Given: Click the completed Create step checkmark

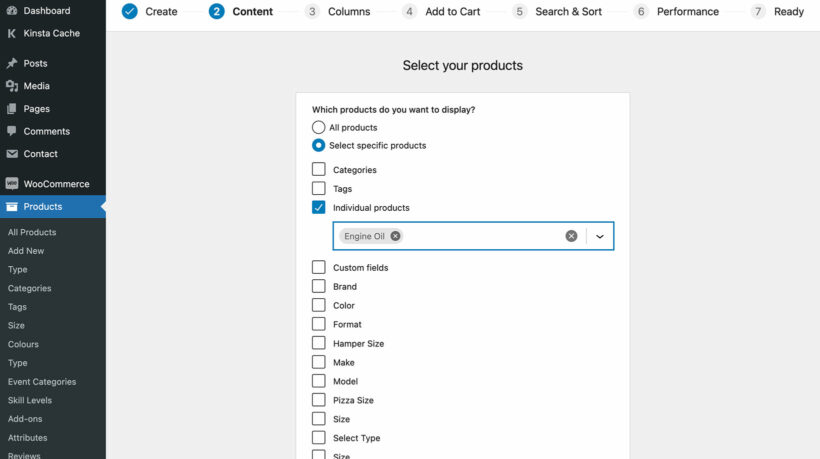Looking at the screenshot, I should click(x=129, y=11).
